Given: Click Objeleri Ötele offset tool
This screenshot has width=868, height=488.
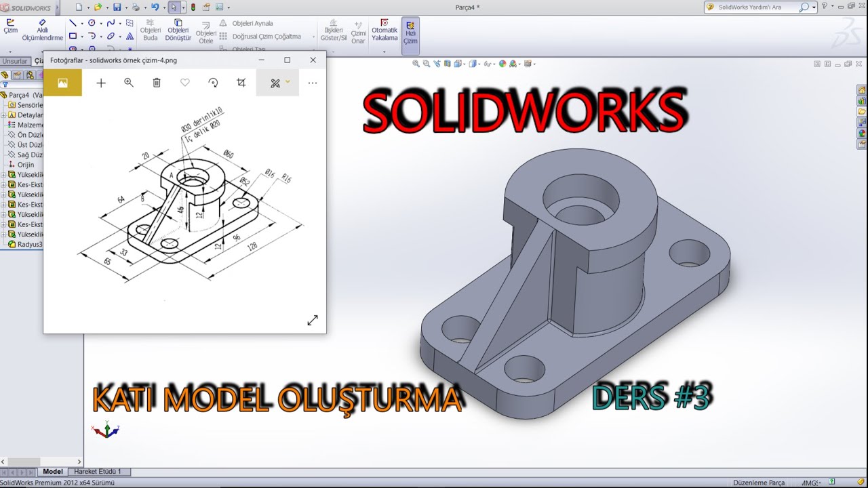Looking at the screenshot, I should pos(206,32).
